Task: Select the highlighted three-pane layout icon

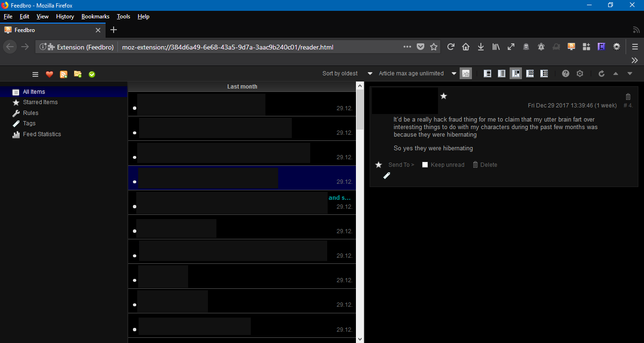Action: (516, 73)
